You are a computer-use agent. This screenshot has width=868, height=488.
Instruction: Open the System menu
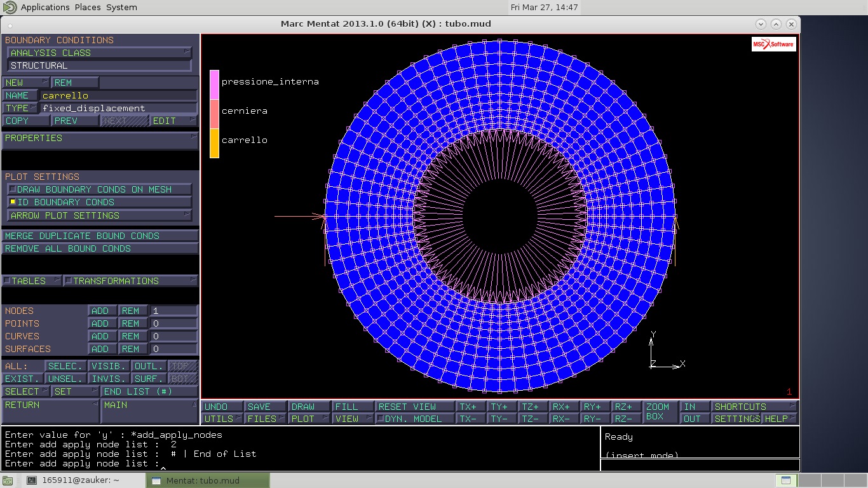click(121, 7)
